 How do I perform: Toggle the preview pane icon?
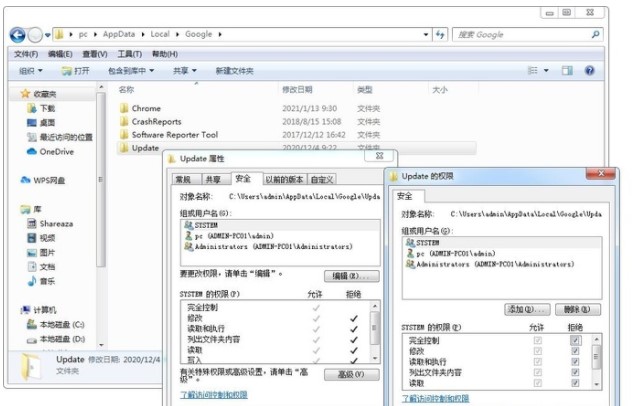(567, 71)
